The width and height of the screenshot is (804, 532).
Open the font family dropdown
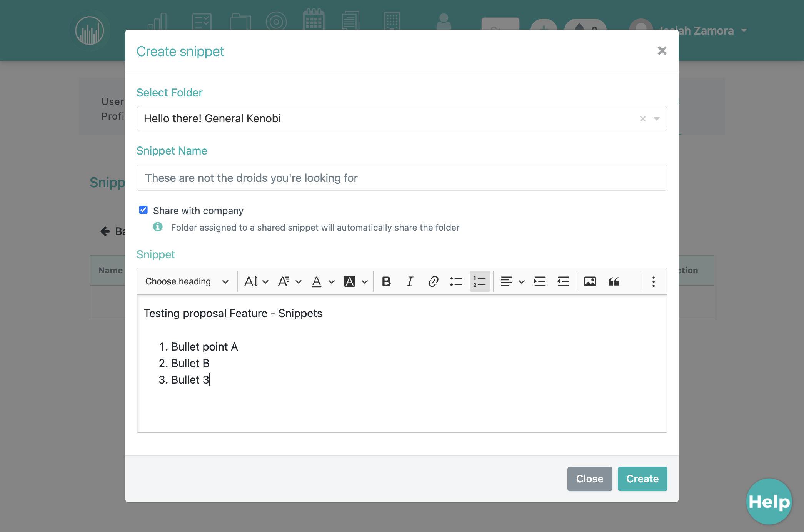tap(289, 281)
